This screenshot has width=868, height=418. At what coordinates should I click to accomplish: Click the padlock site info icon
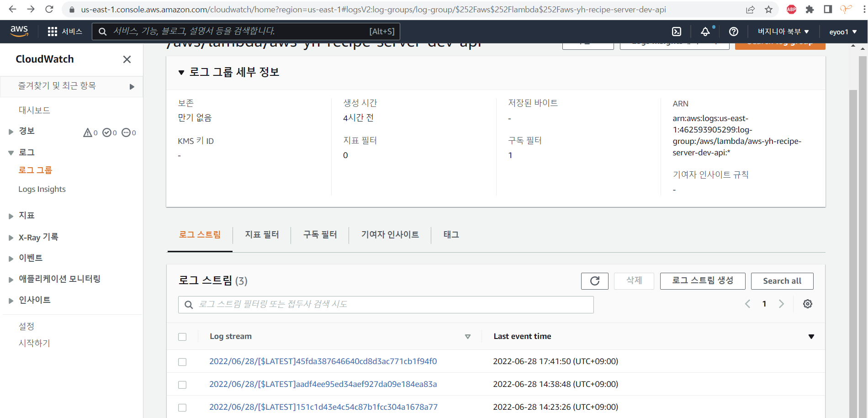click(72, 10)
